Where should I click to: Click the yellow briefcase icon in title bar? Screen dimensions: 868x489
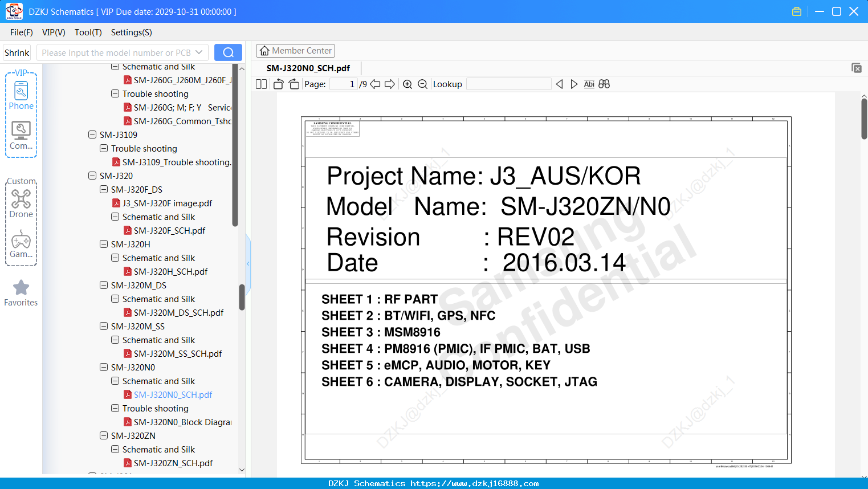pos(797,11)
